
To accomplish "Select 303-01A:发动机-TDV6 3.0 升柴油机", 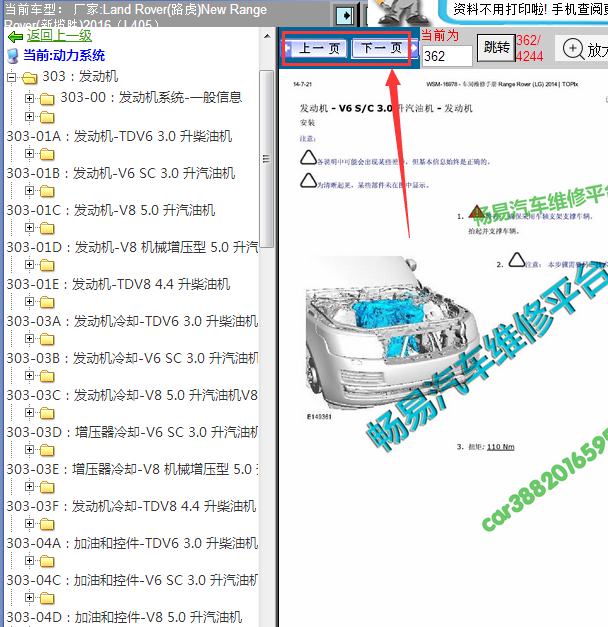I will pos(119,136).
